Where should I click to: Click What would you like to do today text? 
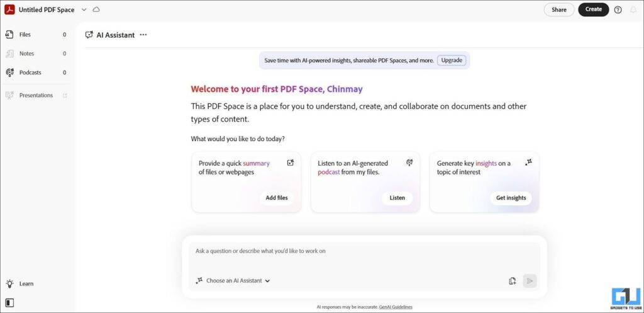click(238, 139)
